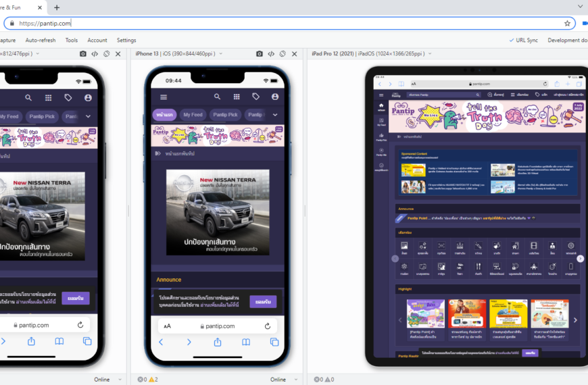Expand iPad Pro 12 device selector dropdown
The width and height of the screenshot is (588, 385).
428,53
